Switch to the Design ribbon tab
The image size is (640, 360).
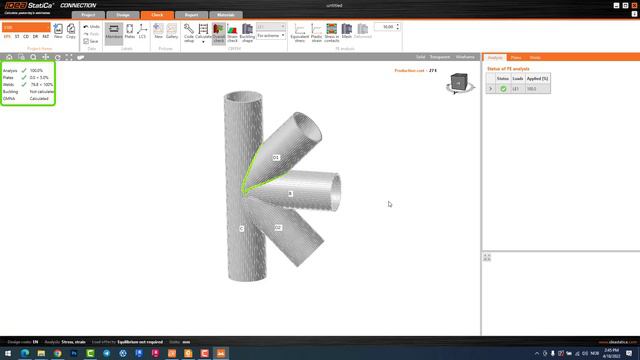click(x=123, y=15)
